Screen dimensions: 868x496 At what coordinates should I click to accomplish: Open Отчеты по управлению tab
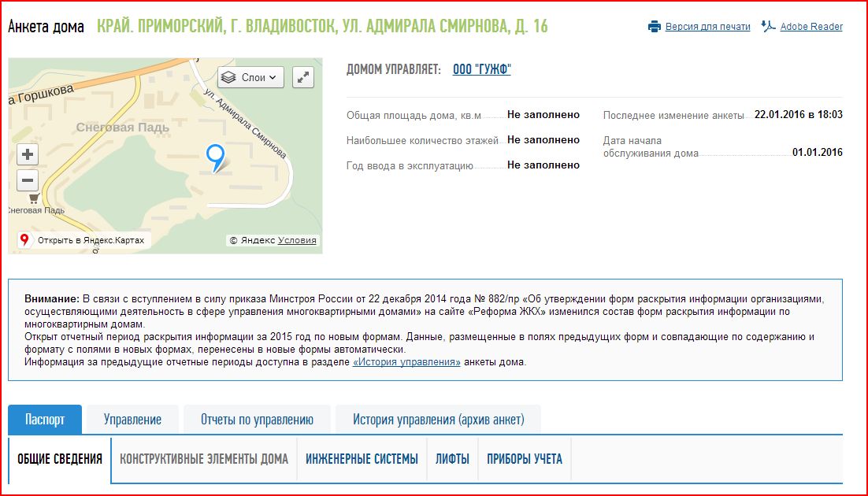[257, 420]
